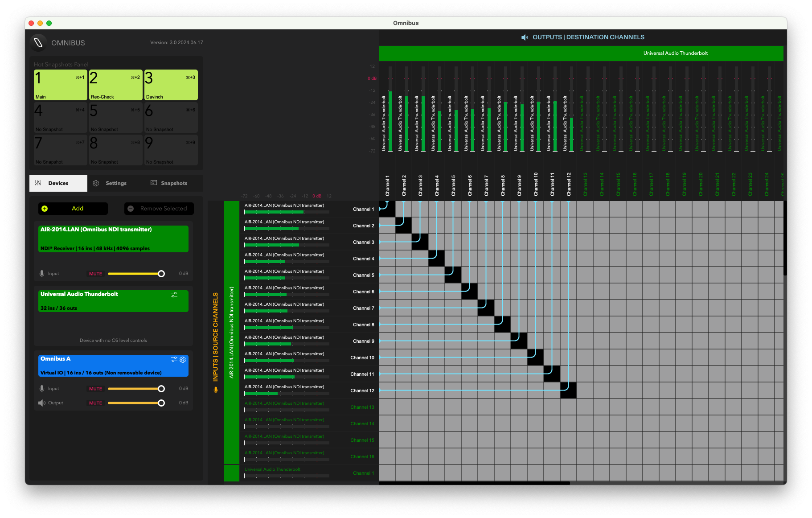Click the AIR-2014.LAN vertical source group bar
Image resolution: width=812 pixels, height=518 pixels.
[x=232, y=333]
